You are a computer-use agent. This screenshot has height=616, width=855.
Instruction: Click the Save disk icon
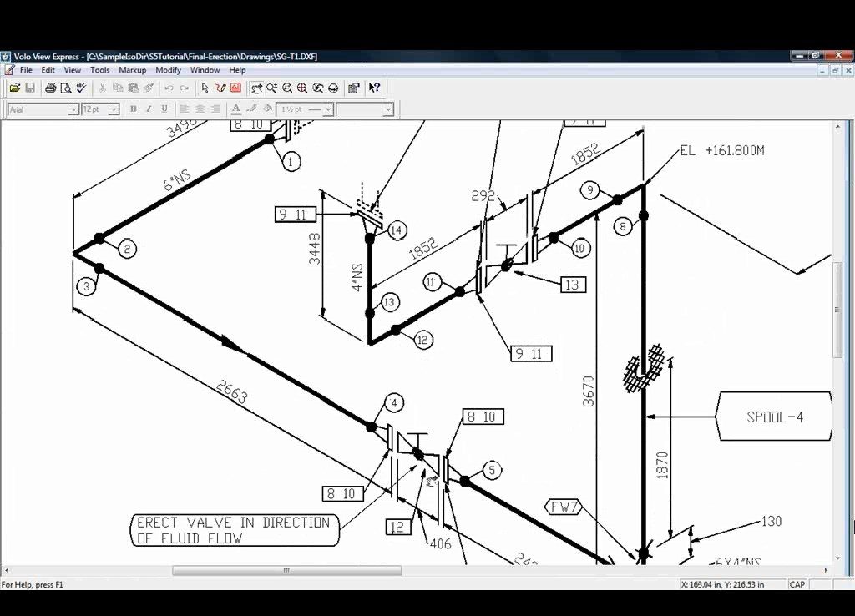[30, 88]
